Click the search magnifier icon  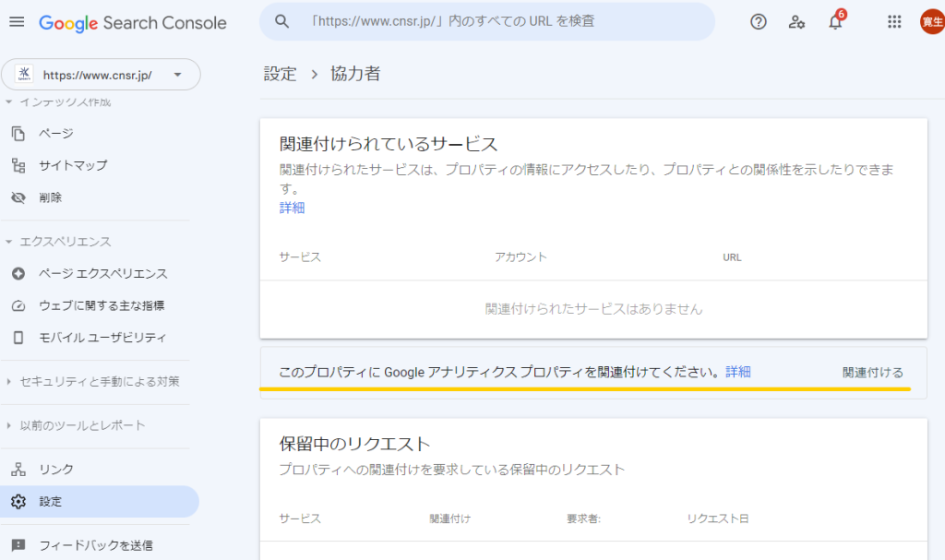tap(281, 22)
